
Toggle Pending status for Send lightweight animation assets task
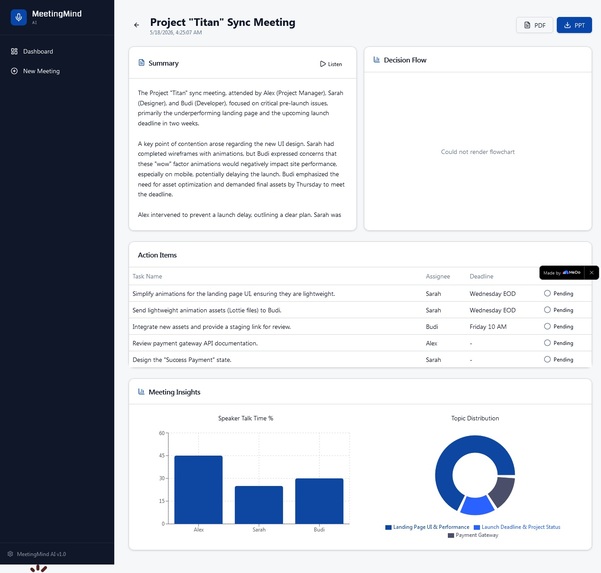[558, 310]
